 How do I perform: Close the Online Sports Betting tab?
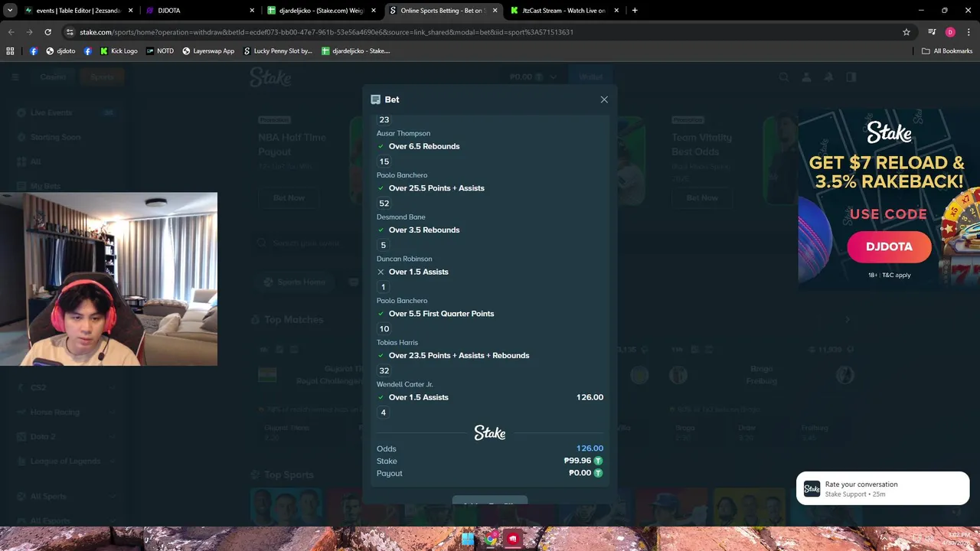[x=495, y=11]
